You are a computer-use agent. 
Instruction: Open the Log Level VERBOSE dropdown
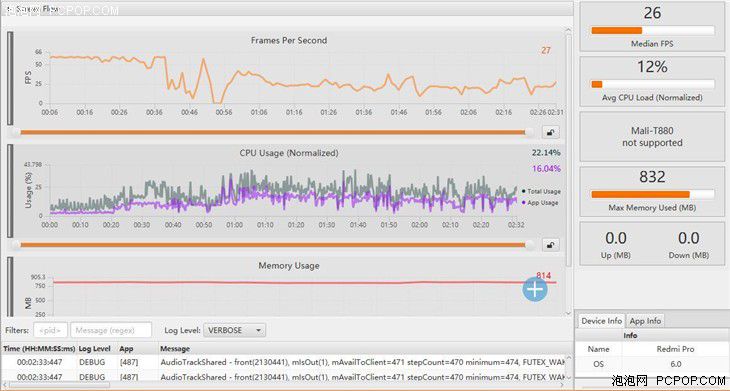tap(235, 330)
